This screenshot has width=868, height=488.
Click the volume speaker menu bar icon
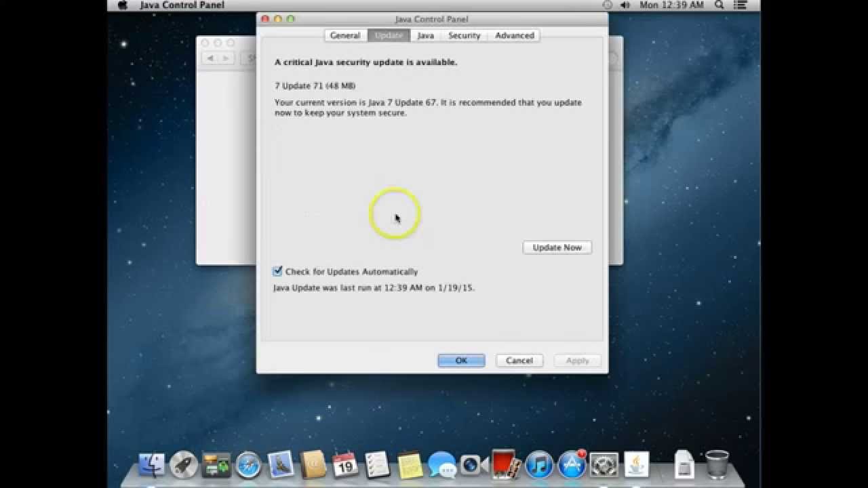pyautogui.click(x=625, y=5)
